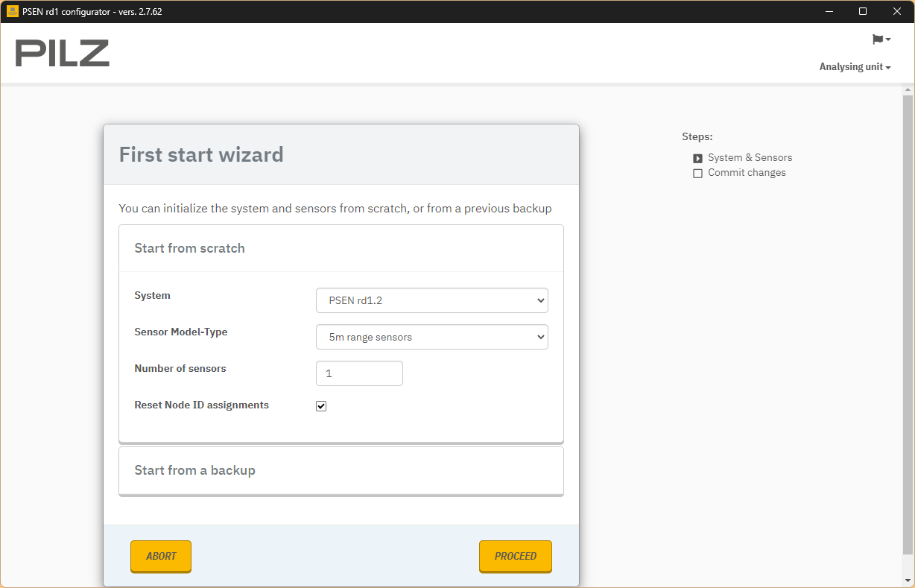The height and width of the screenshot is (588, 915).
Task: Click the scrollbar up arrow
Action: [x=908, y=90]
